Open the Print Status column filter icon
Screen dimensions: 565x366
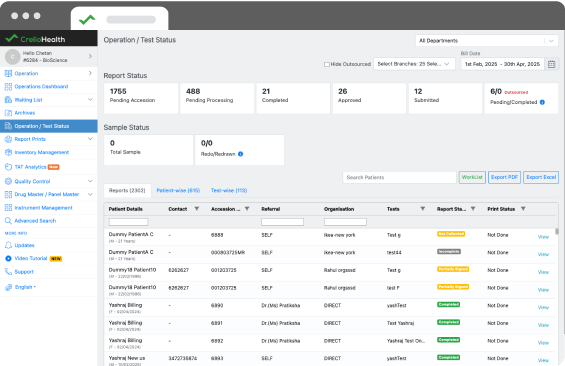click(x=523, y=209)
